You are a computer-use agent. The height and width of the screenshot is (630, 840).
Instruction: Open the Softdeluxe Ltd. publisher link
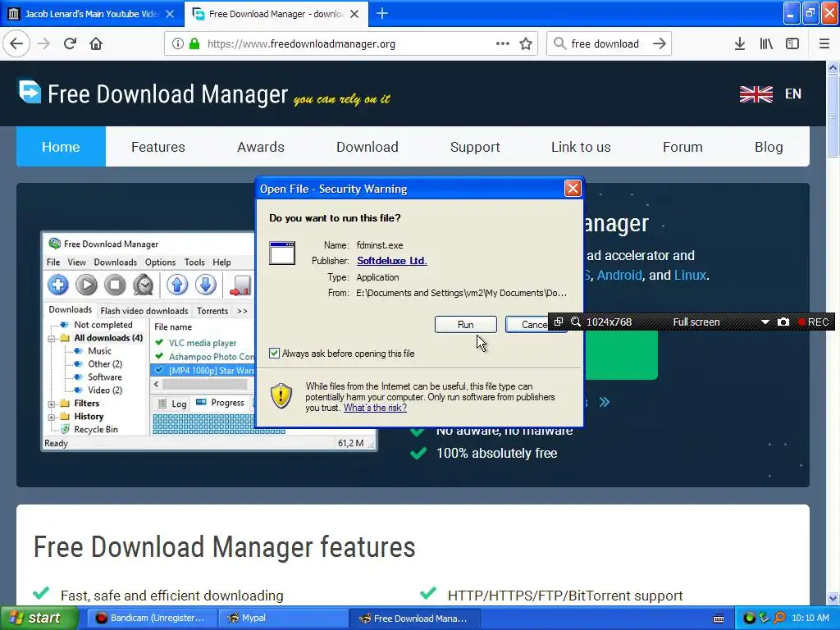391,261
